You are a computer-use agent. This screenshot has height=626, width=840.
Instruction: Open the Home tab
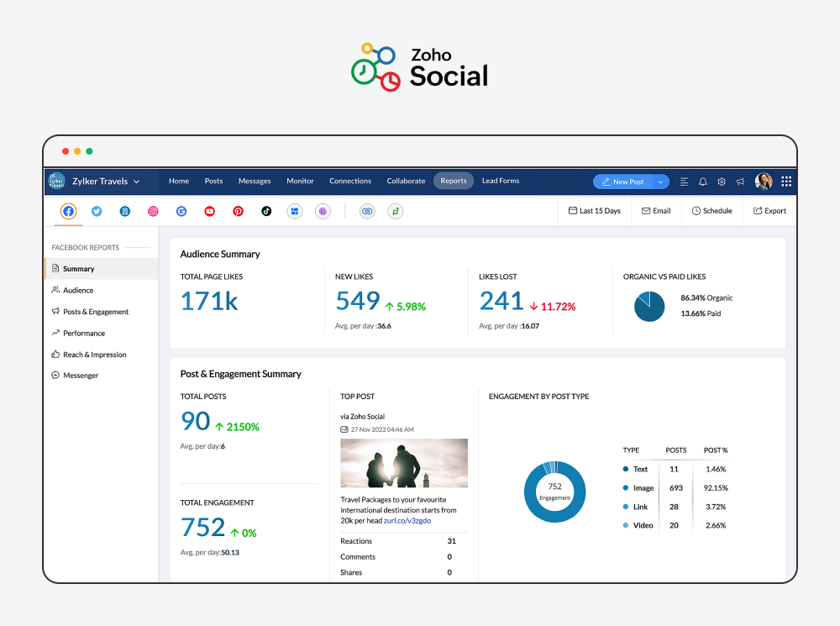tap(179, 181)
